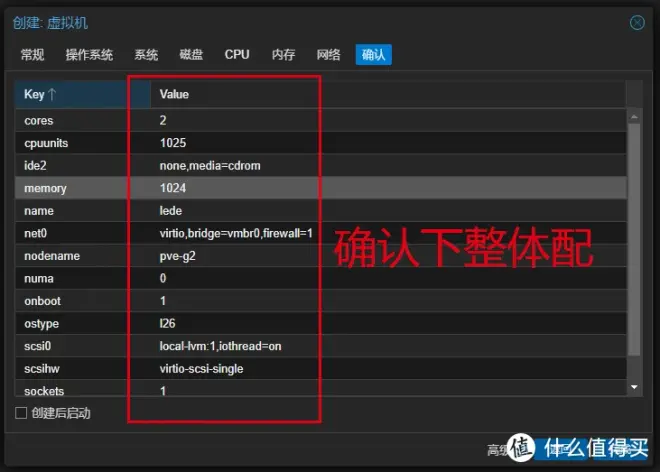This screenshot has height=472, width=660.
Task: Select the net0 row key
Action: click(x=35, y=233)
